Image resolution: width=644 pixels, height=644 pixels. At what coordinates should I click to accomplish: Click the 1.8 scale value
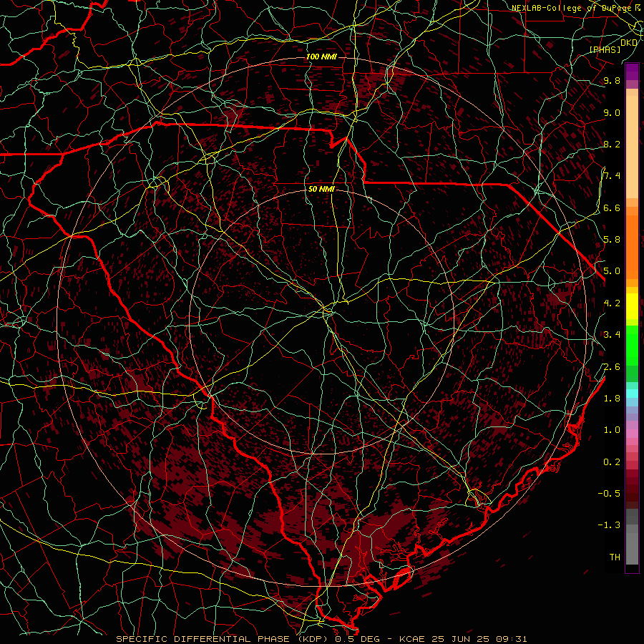pos(612,399)
